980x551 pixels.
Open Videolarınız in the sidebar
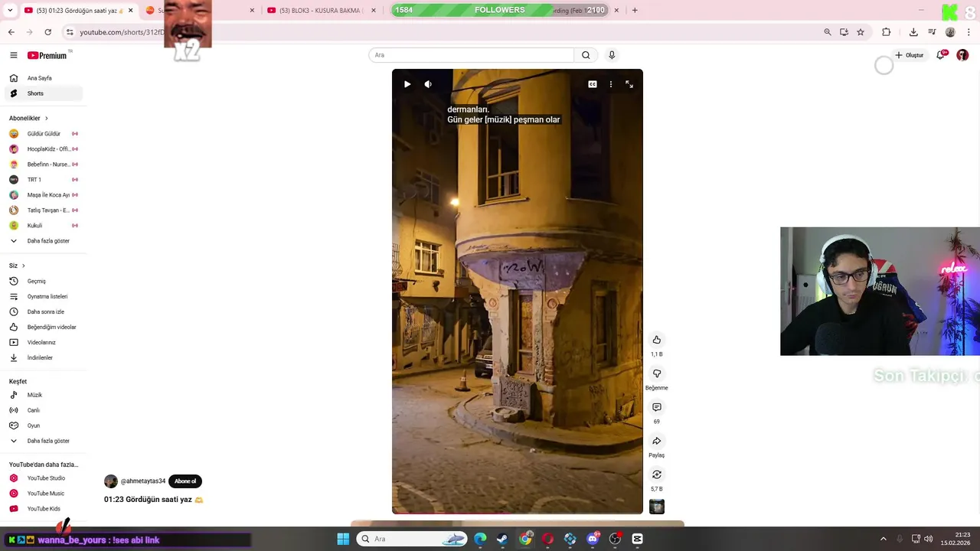coord(44,342)
